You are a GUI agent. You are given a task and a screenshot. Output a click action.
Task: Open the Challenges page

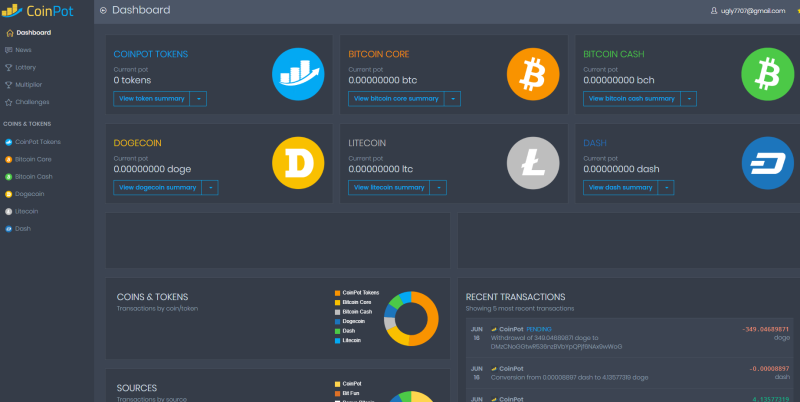(32, 102)
